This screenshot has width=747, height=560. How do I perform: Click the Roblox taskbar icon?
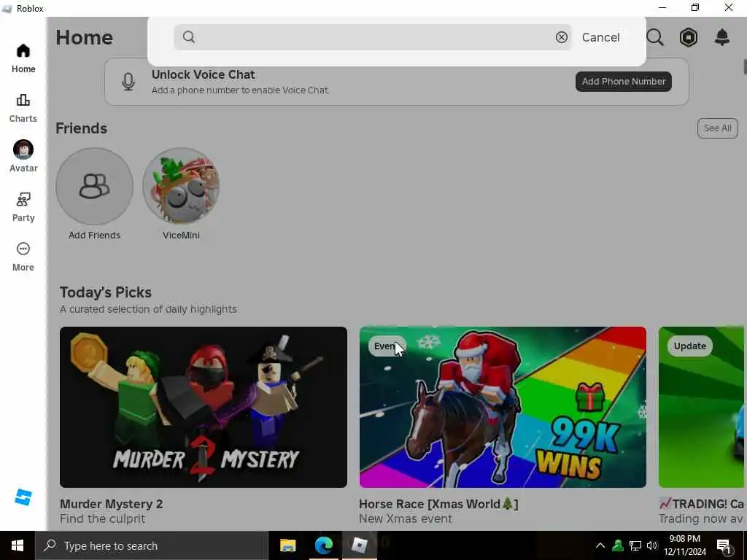point(359,545)
